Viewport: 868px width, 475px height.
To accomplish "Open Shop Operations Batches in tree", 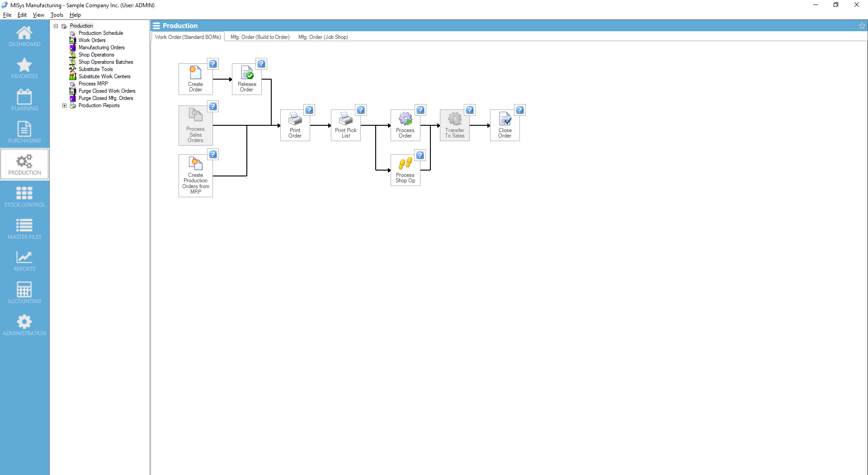I will 106,62.
